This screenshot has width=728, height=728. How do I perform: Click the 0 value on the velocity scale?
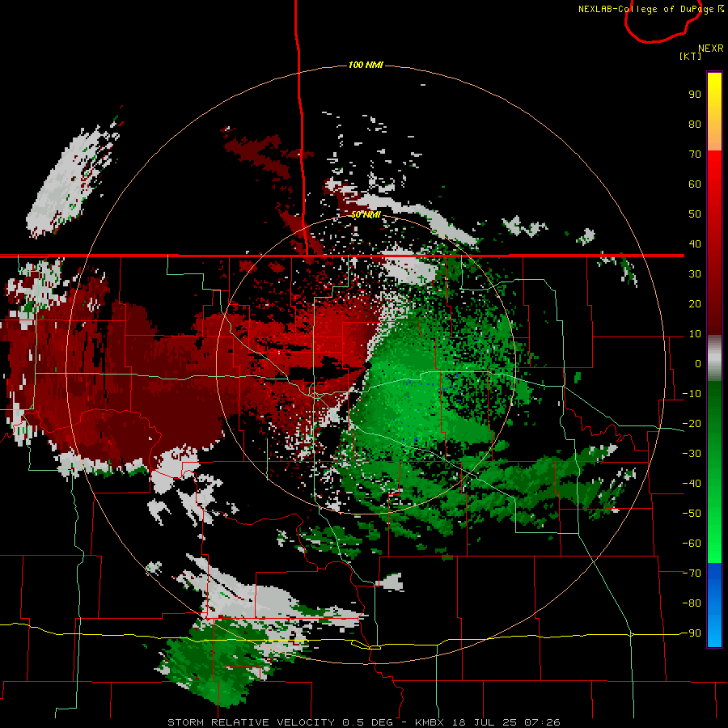[698, 364]
